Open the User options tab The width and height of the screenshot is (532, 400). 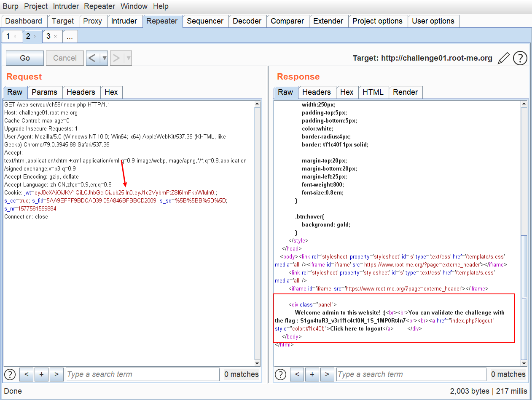point(433,21)
